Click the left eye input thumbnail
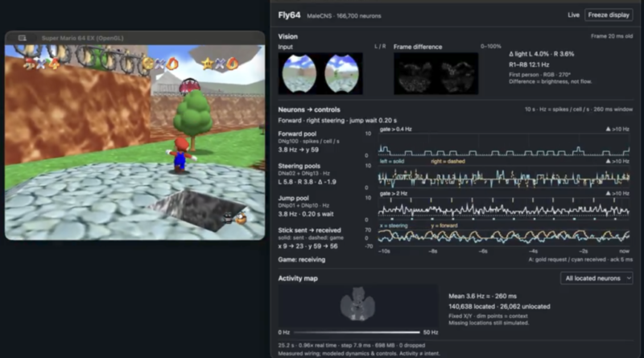Viewport: 644px width, 358px height. point(299,74)
